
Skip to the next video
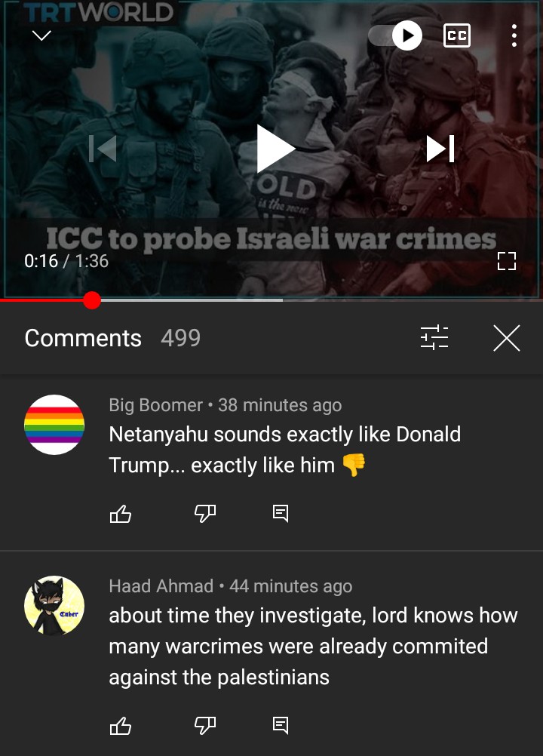point(440,149)
